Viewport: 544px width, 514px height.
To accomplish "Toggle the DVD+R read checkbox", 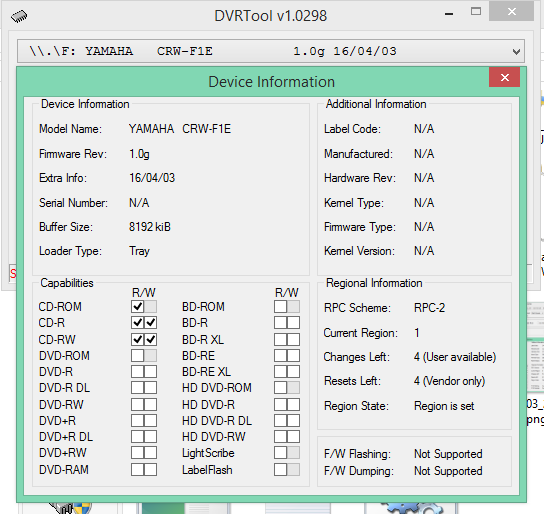I will (138, 420).
